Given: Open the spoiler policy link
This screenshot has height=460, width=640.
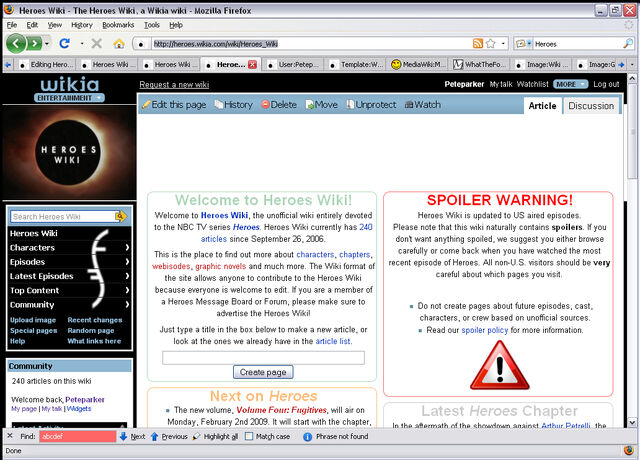Looking at the screenshot, I should 484,330.
